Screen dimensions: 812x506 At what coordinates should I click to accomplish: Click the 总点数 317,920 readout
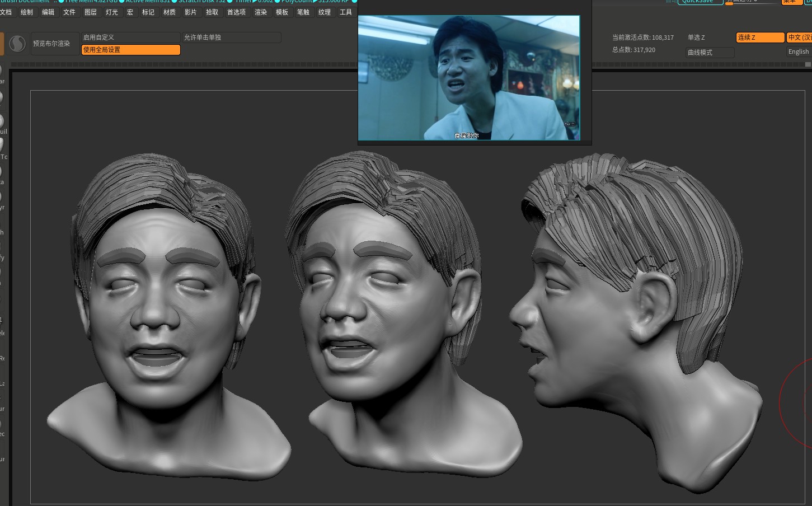tap(633, 50)
